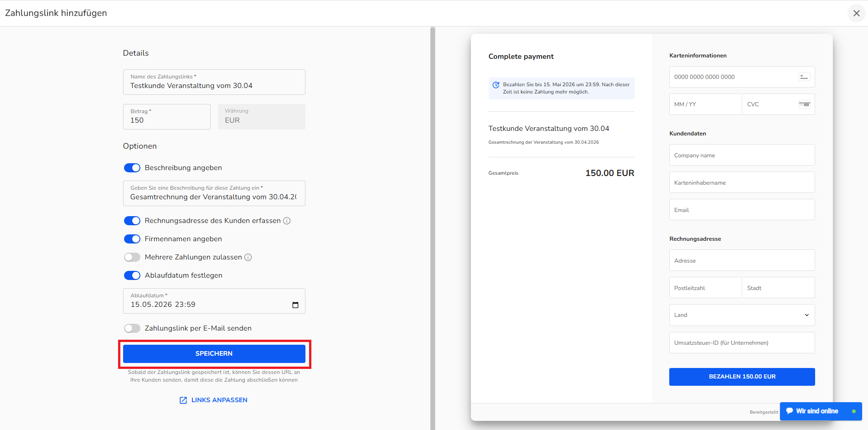Open the Wir sind online chat widget

tap(821, 411)
